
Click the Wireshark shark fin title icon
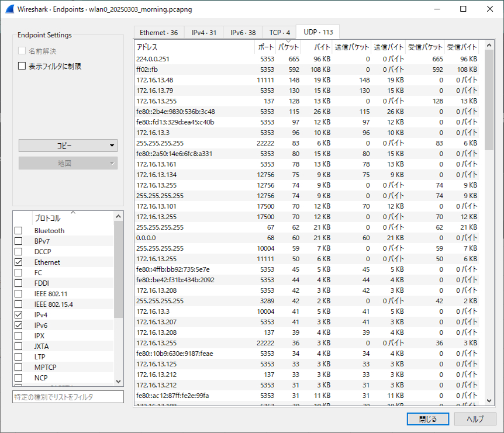point(10,9)
